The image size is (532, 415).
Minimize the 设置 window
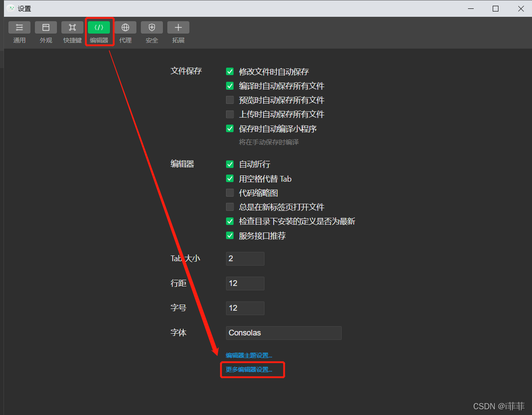471,8
